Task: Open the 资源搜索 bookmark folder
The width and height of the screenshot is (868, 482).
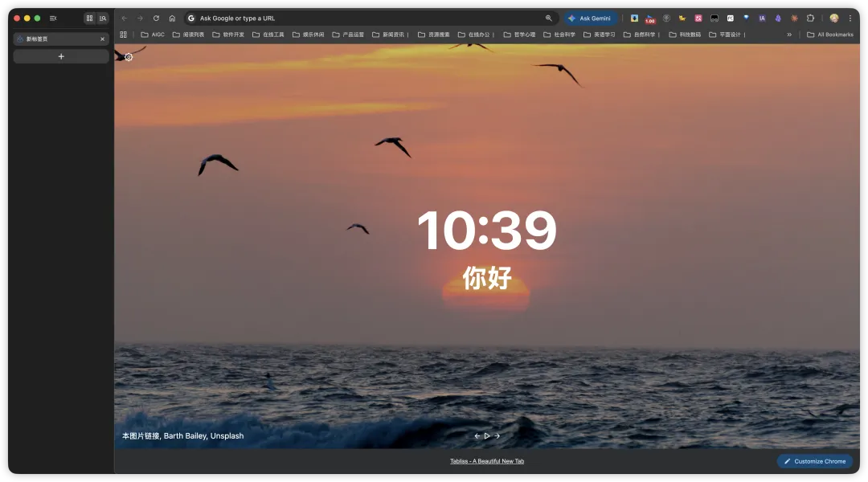Action: [434, 35]
